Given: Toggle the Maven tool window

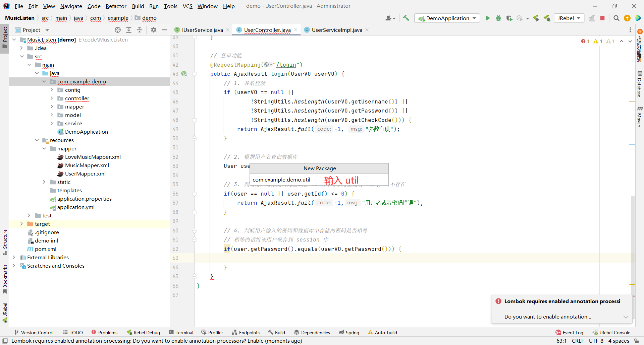Looking at the screenshot, I should click(639, 117).
